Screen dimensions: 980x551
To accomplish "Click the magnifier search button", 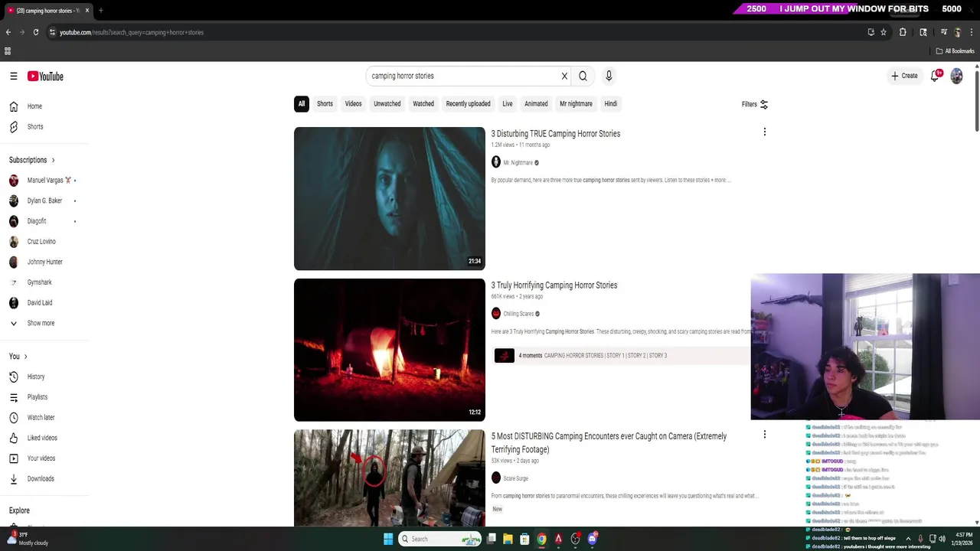I will (x=583, y=76).
